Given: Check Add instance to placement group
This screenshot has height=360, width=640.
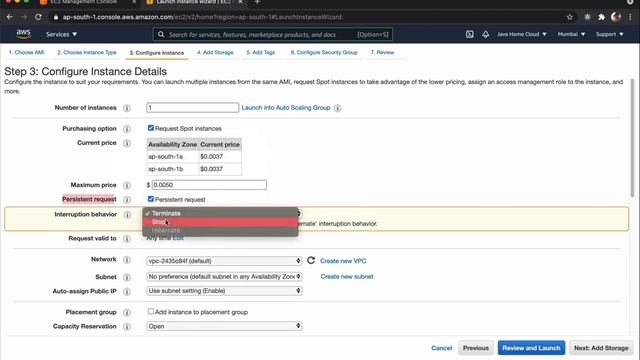Looking at the screenshot, I should point(151,311).
